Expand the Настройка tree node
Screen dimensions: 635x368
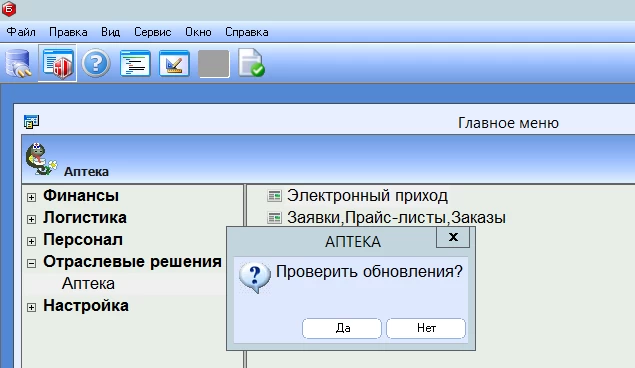[x=32, y=307]
